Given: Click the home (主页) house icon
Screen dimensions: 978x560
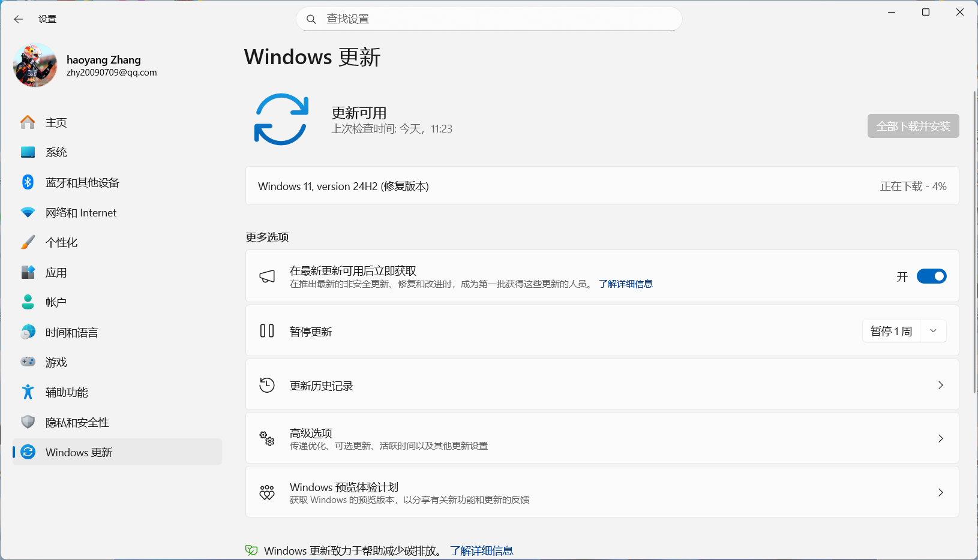Looking at the screenshot, I should tap(28, 122).
